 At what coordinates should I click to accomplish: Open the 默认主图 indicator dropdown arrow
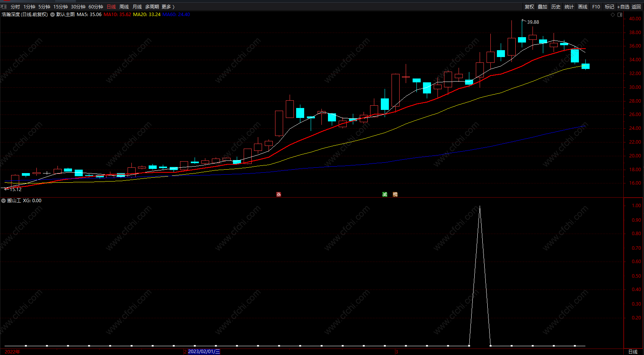[52, 15]
